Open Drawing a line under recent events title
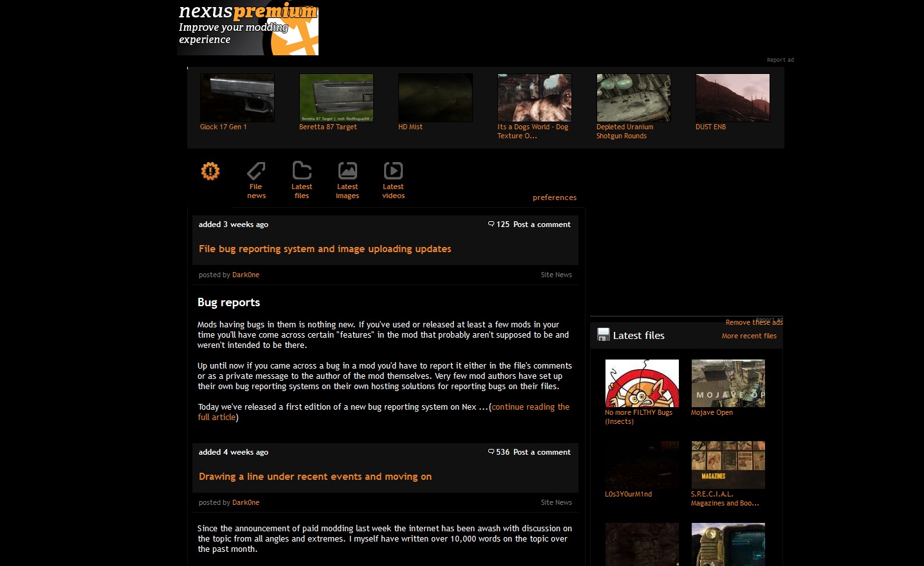This screenshot has width=924, height=566. (x=315, y=477)
